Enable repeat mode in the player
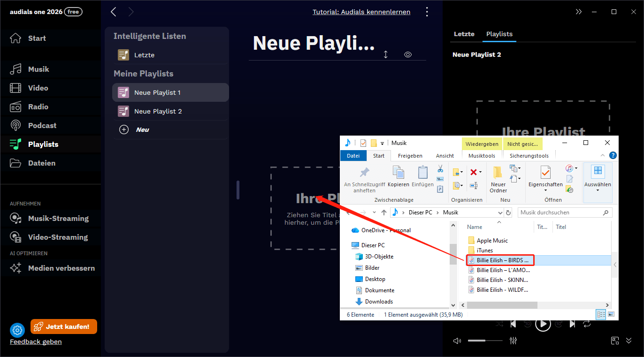Image resolution: width=644 pixels, height=357 pixels. (587, 323)
